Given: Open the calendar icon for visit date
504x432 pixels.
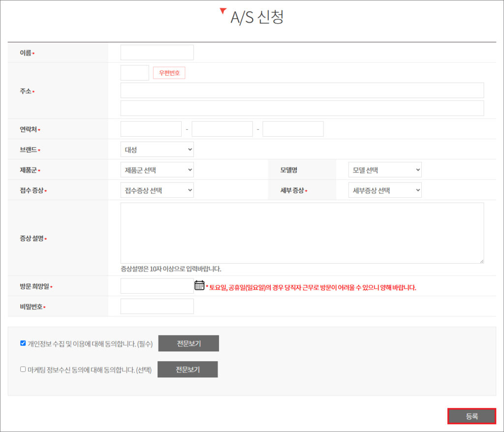Looking at the screenshot, I should 199,285.
